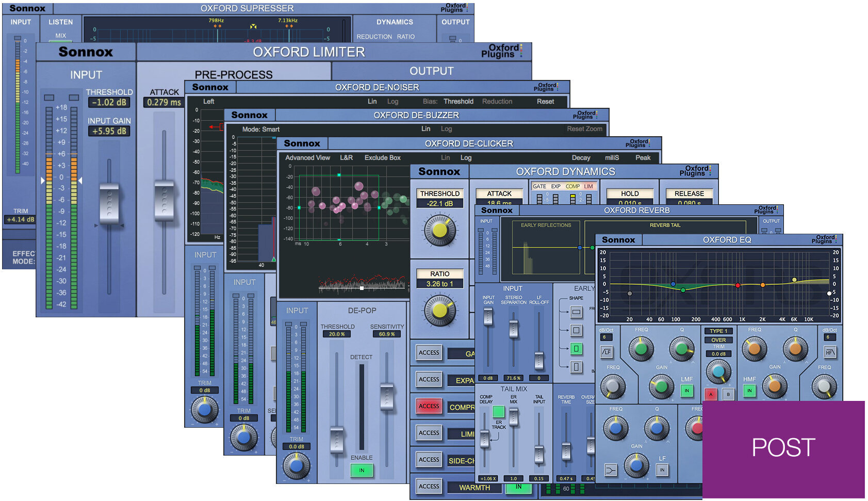The image size is (868, 501).
Task: Open the De-Buzzer Mode: Smart selector
Action: [x=261, y=129]
